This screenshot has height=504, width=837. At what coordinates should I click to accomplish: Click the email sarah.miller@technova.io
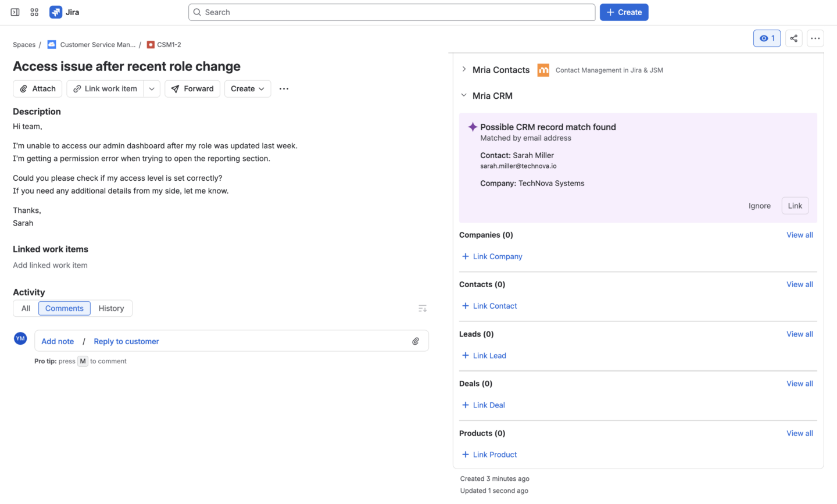[x=518, y=166]
